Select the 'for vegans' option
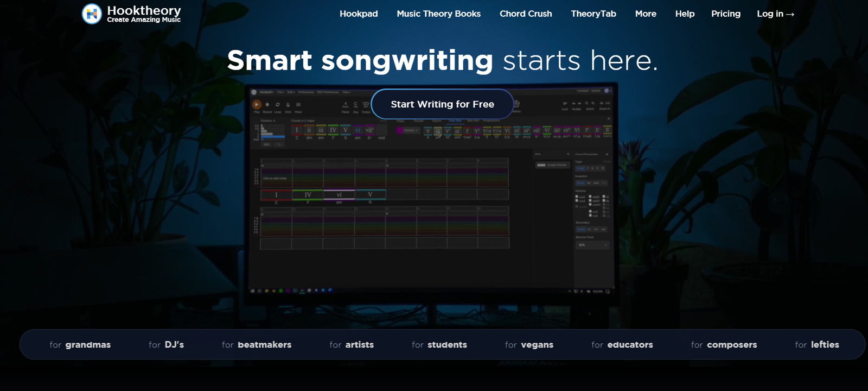Viewport: 868px width, 391px height. coord(529,345)
